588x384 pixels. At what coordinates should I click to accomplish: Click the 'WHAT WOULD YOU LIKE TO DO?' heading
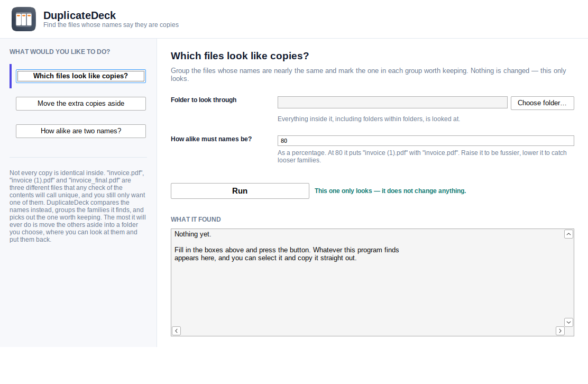(60, 52)
